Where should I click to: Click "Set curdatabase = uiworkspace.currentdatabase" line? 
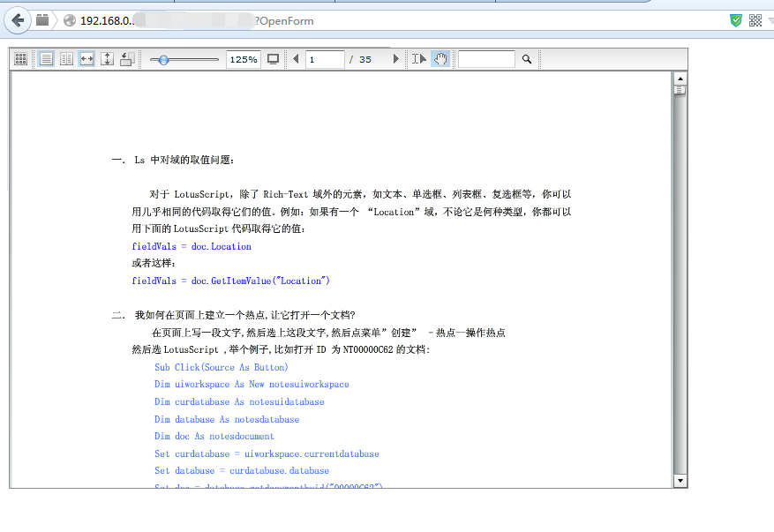coord(267,454)
